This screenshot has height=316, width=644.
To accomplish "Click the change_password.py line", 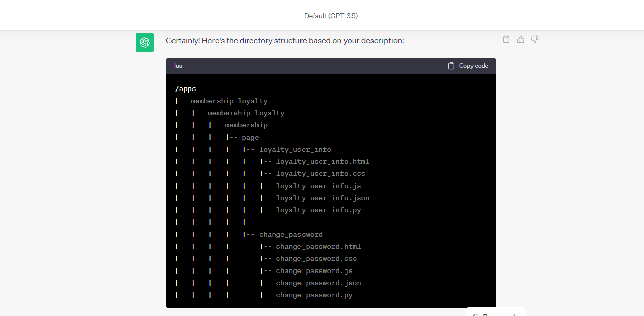I will coord(314,295).
